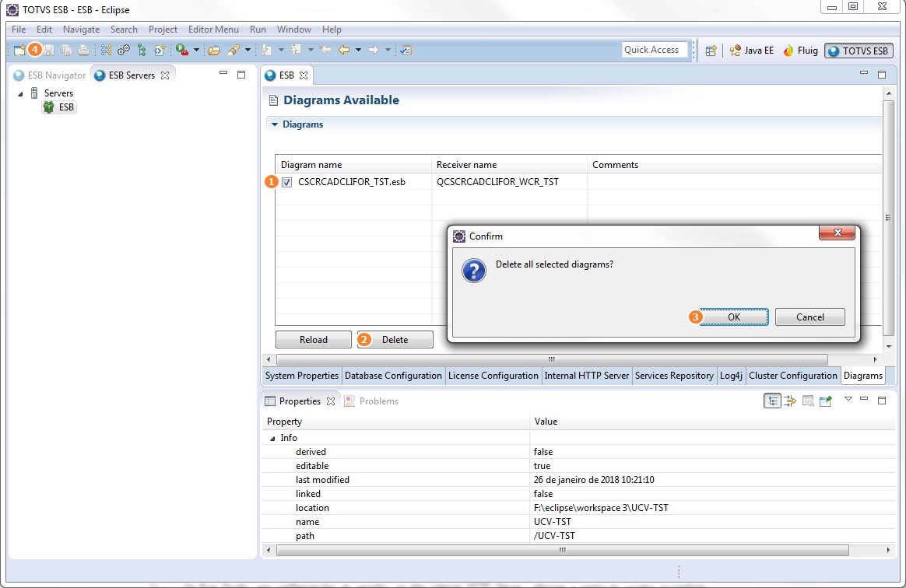Open the Properties view menu triangle
Image resolution: width=906 pixels, height=588 pixels.
point(848,399)
